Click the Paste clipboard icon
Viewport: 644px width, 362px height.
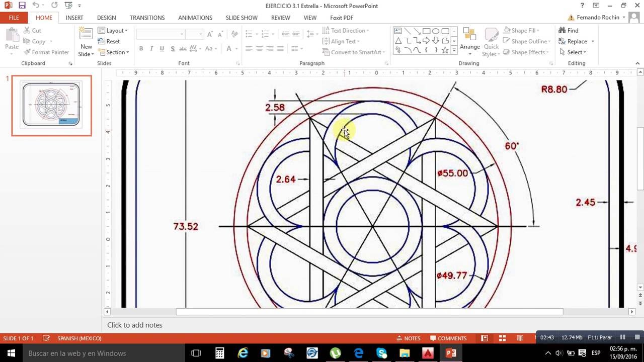point(12,35)
